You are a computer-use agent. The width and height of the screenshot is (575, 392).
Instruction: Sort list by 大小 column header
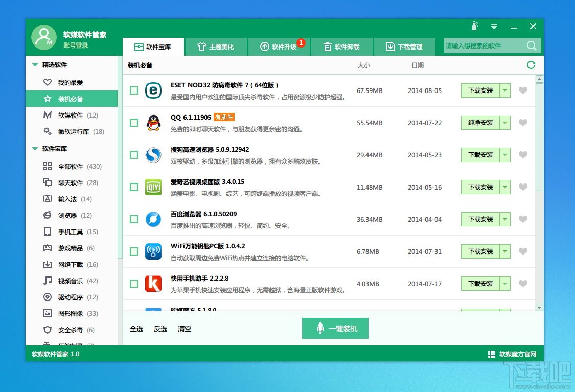click(364, 65)
